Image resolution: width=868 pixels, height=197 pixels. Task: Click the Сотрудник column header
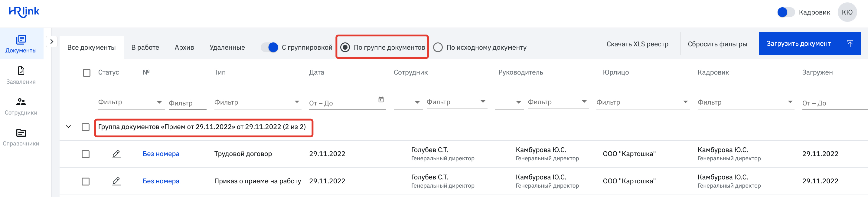tap(411, 72)
